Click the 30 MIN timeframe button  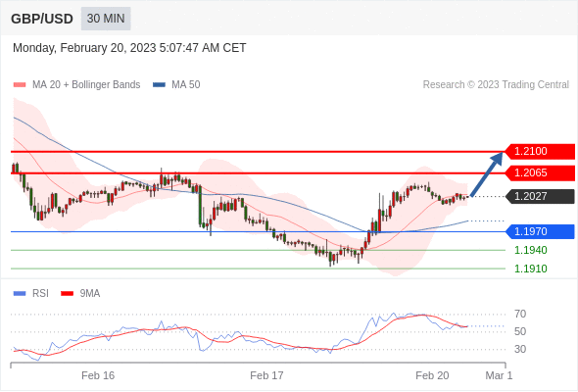[106, 19]
